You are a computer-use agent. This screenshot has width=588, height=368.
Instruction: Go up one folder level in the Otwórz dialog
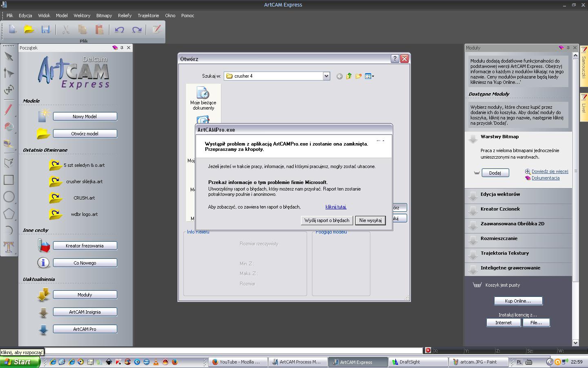point(349,76)
